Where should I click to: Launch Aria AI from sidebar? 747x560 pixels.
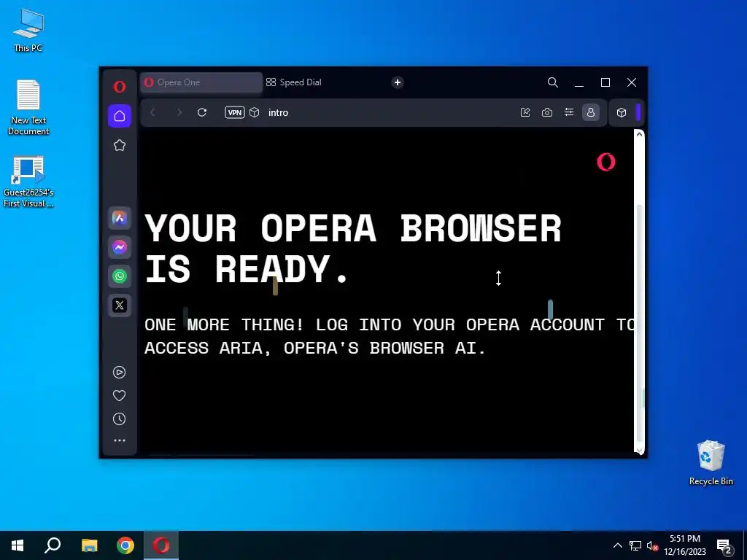click(120, 218)
